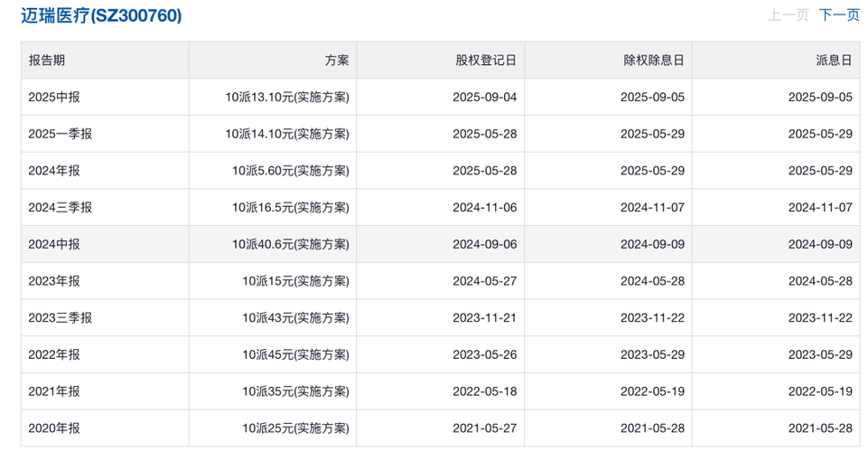Go to the next page via 下一页
This screenshot has width=868, height=452.
(x=839, y=15)
